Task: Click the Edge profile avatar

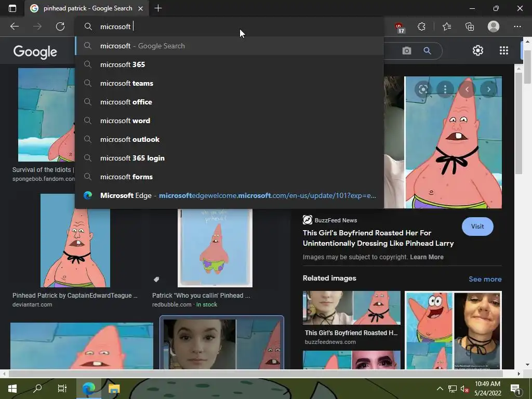Action: (494, 26)
